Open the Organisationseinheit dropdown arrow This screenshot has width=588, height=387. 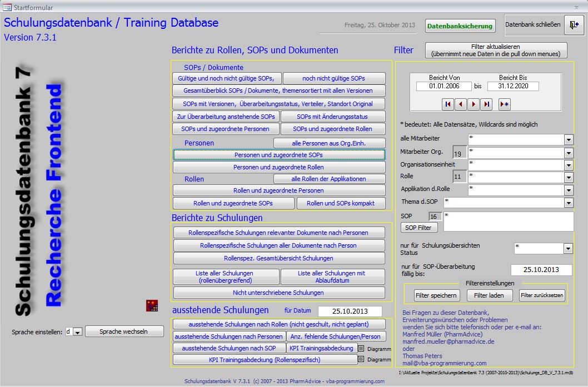[569, 165]
